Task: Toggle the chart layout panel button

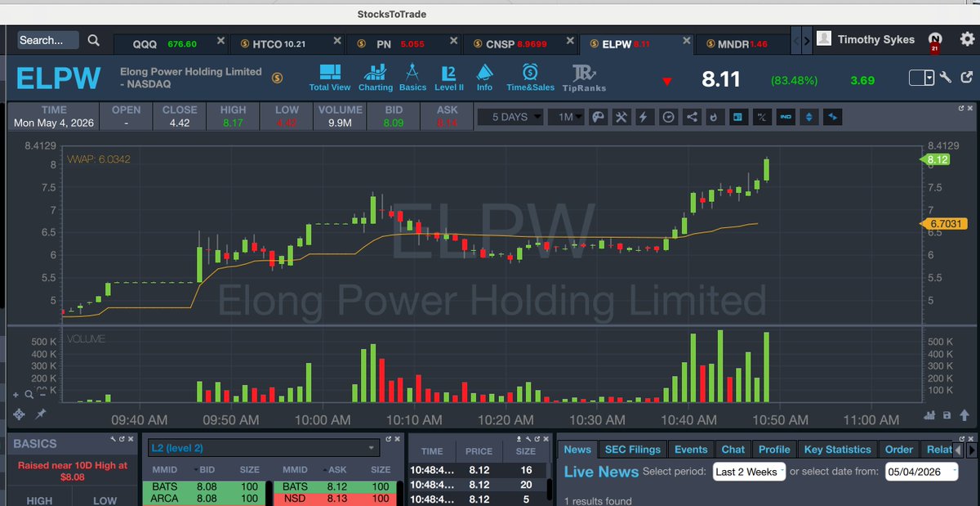Action: click(x=737, y=117)
